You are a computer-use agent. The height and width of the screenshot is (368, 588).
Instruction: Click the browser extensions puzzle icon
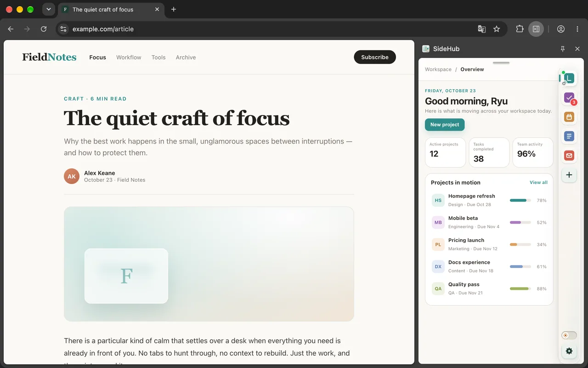(x=520, y=29)
